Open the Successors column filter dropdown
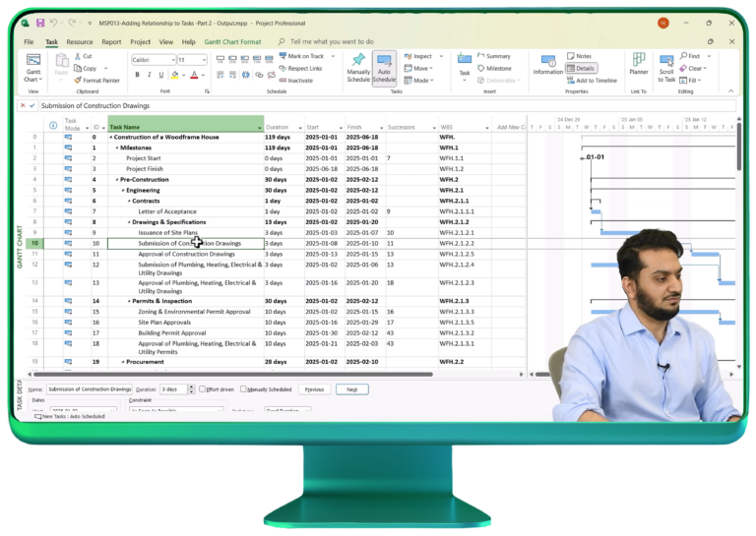The height and width of the screenshot is (536, 756). coord(434,128)
